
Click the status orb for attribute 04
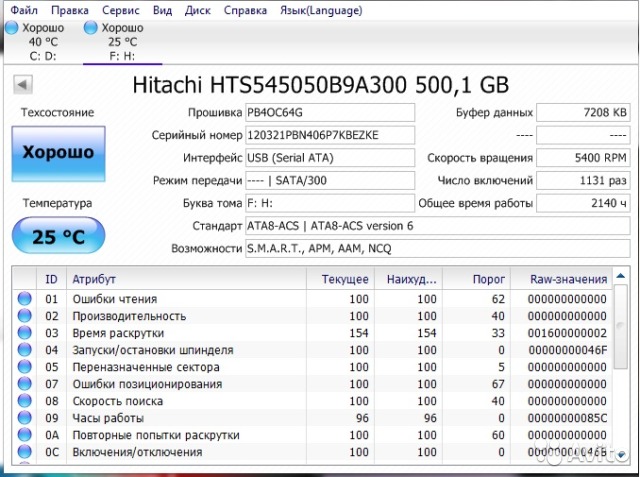(x=24, y=350)
